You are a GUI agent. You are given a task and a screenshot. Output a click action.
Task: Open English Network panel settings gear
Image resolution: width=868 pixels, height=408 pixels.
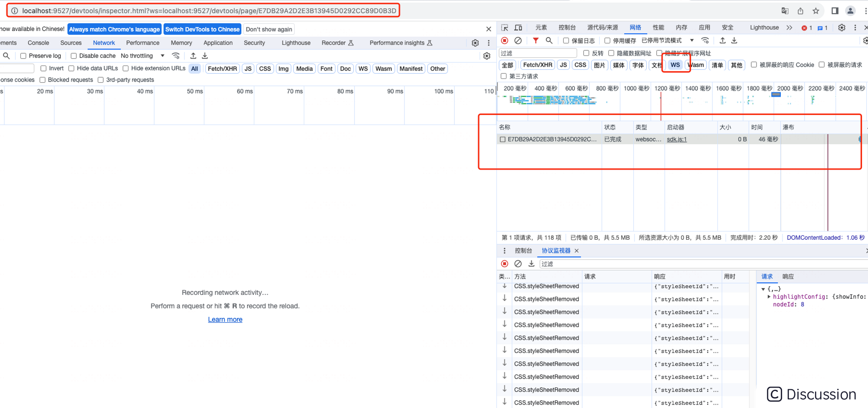487,56
